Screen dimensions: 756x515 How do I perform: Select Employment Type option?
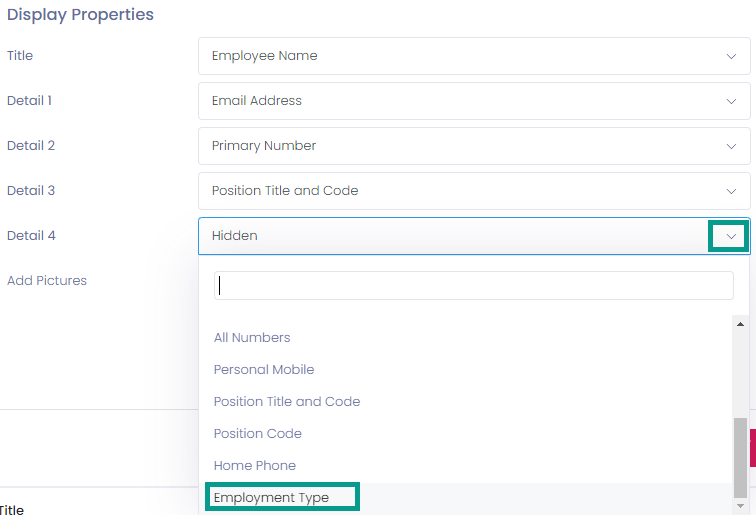(x=271, y=497)
